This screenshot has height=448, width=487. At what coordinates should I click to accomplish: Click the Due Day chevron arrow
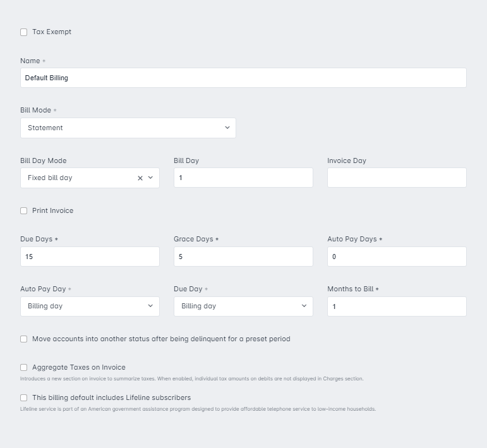pos(304,306)
